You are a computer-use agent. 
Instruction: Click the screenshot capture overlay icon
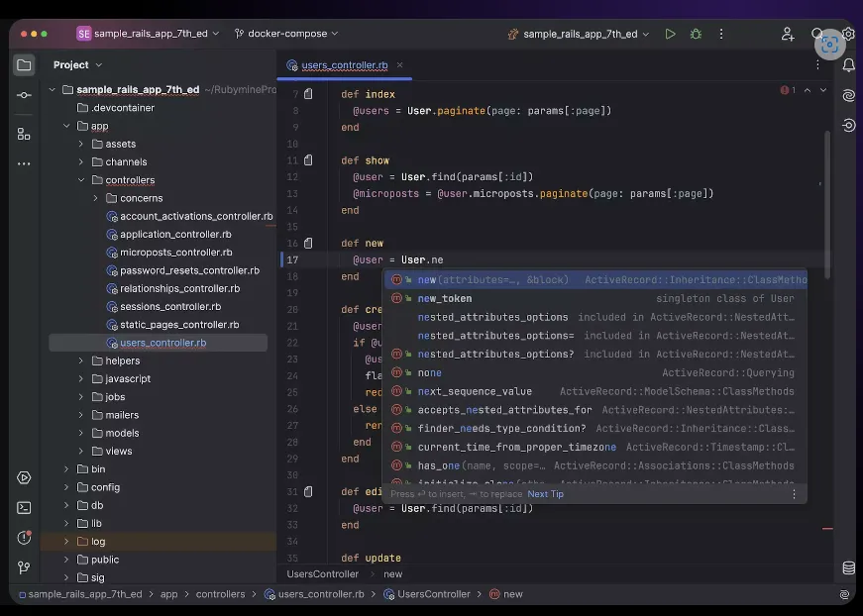(829, 45)
